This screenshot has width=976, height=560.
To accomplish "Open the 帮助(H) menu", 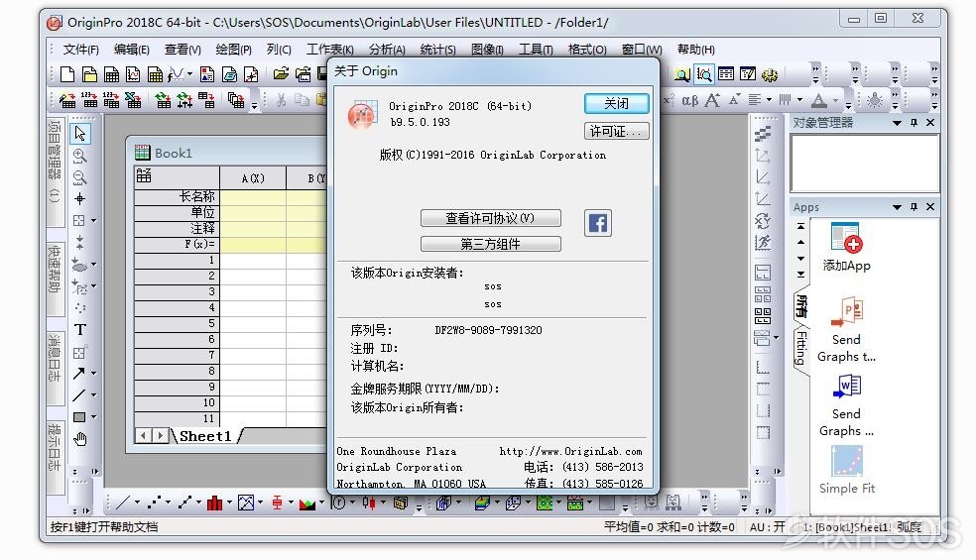I will point(696,50).
